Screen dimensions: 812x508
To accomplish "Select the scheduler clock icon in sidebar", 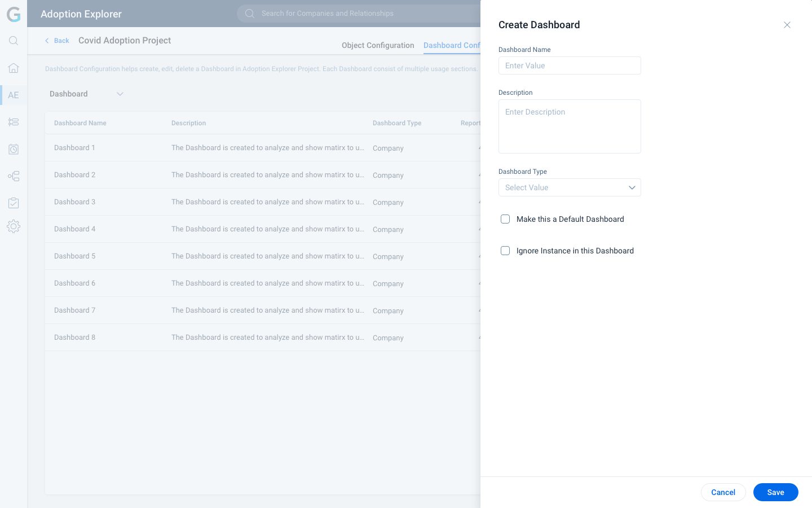I will coord(14,149).
